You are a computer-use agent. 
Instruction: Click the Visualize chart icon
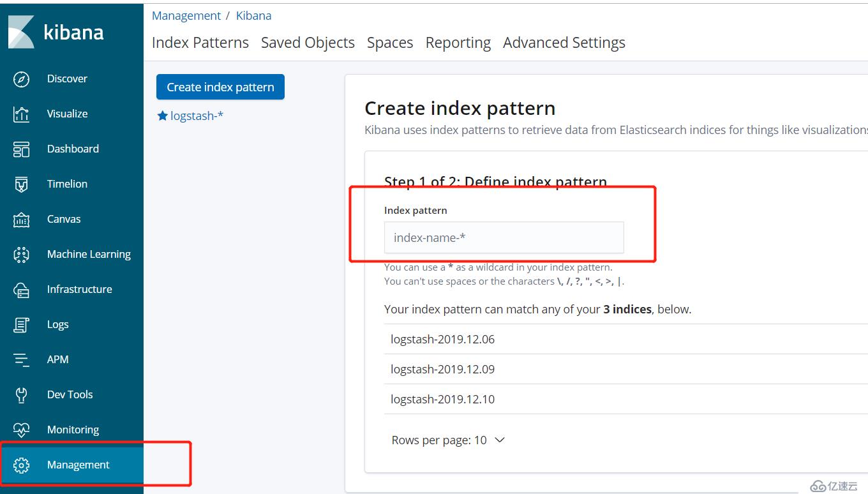pyautogui.click(x=21, y=114)
